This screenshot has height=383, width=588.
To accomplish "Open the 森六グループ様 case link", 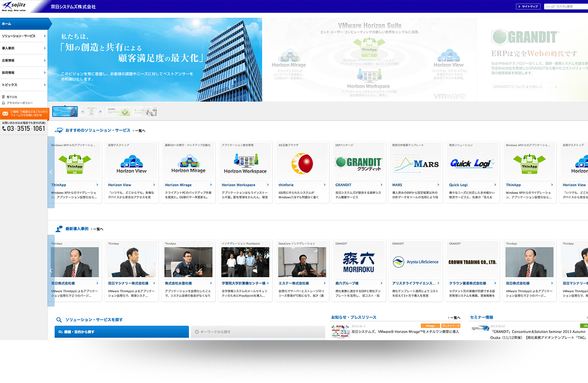I will 347,283.
